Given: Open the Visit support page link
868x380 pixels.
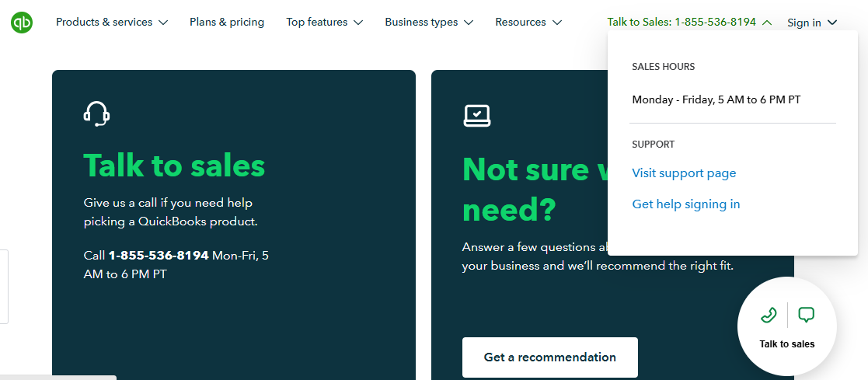Looking at the screenshot, I should point(684,173).
